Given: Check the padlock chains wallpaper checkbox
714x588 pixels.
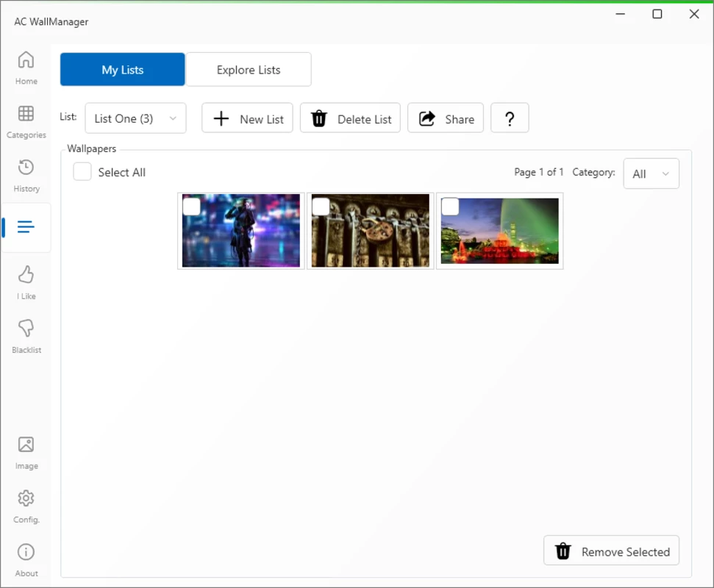Looking at the screenshot, I should point(321,207).
